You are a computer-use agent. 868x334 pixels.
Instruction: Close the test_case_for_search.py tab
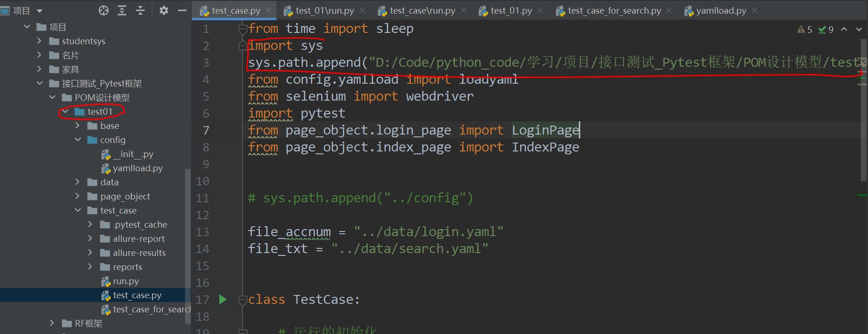coord(669,10)
